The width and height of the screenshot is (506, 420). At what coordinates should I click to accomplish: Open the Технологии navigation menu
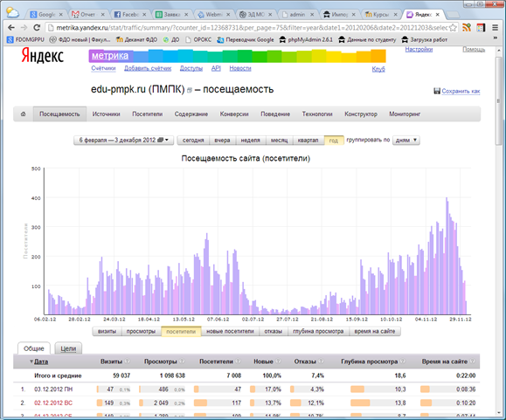[x=317, y=114]
